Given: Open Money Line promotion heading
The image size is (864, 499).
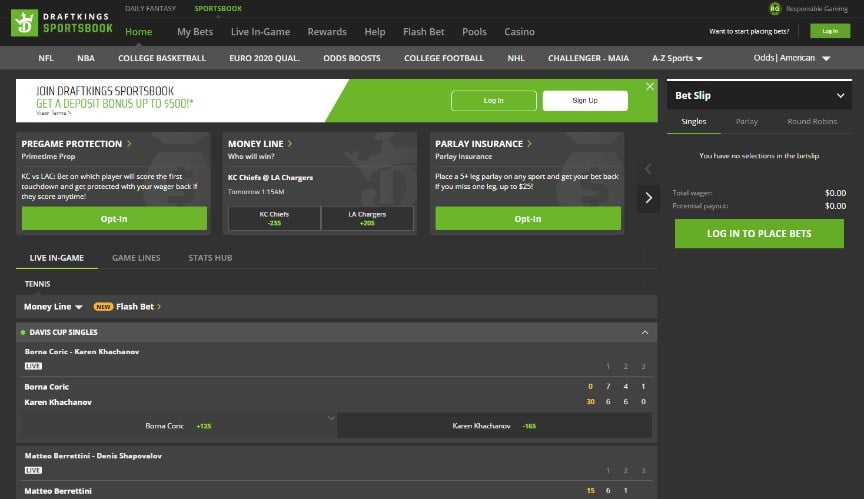Looking at the screenshot, I should [x=260, y=144].
